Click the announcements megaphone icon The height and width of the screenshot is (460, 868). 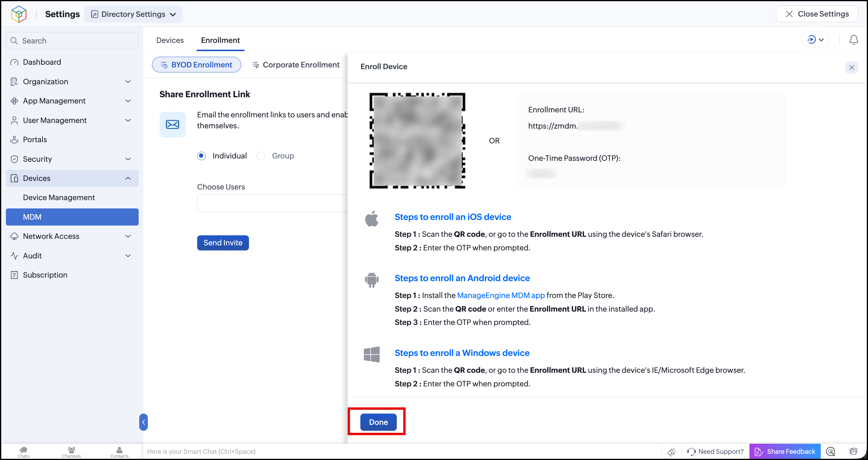[672, 452]
